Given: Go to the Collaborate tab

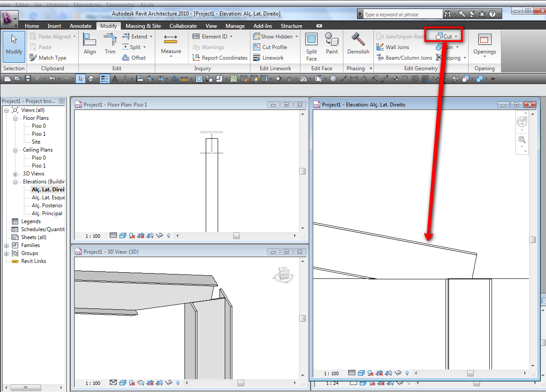Looking at the screenshot, I should click(183, 26).
